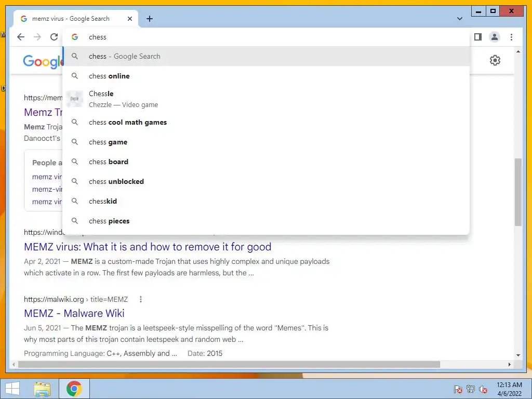Open MEMZ virus: What it is link
The height and width of the screenshot is (399, 532).
[148, 247]
